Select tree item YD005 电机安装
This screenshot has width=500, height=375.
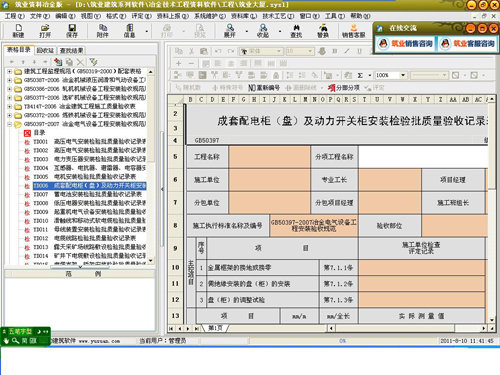[85, 177]
